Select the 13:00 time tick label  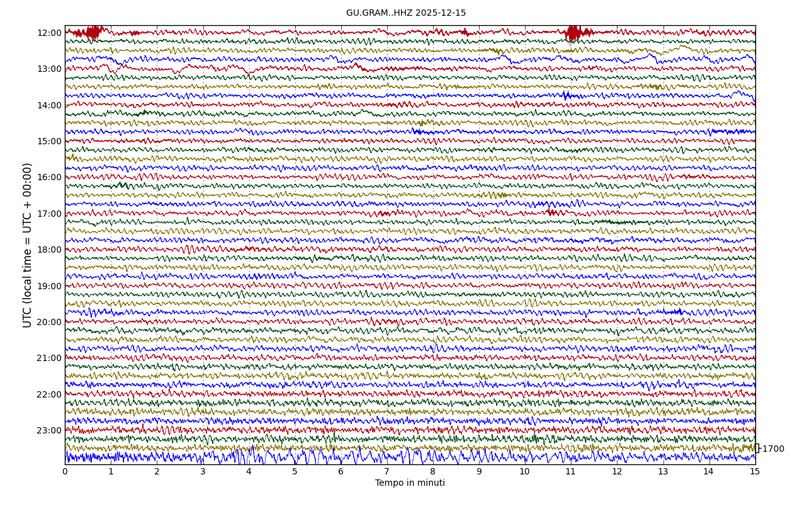[x=49, y=69]
